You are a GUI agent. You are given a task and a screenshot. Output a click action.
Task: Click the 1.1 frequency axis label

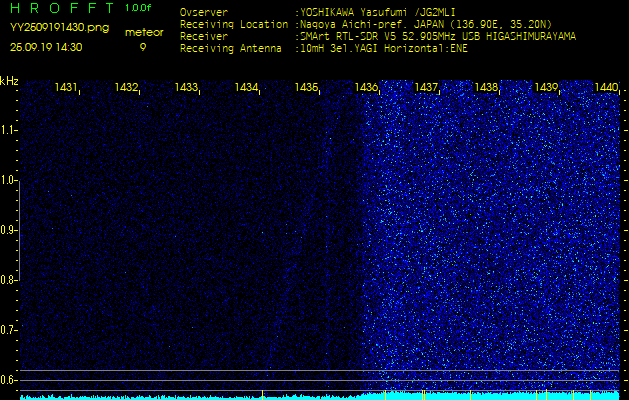coord(8,130)
